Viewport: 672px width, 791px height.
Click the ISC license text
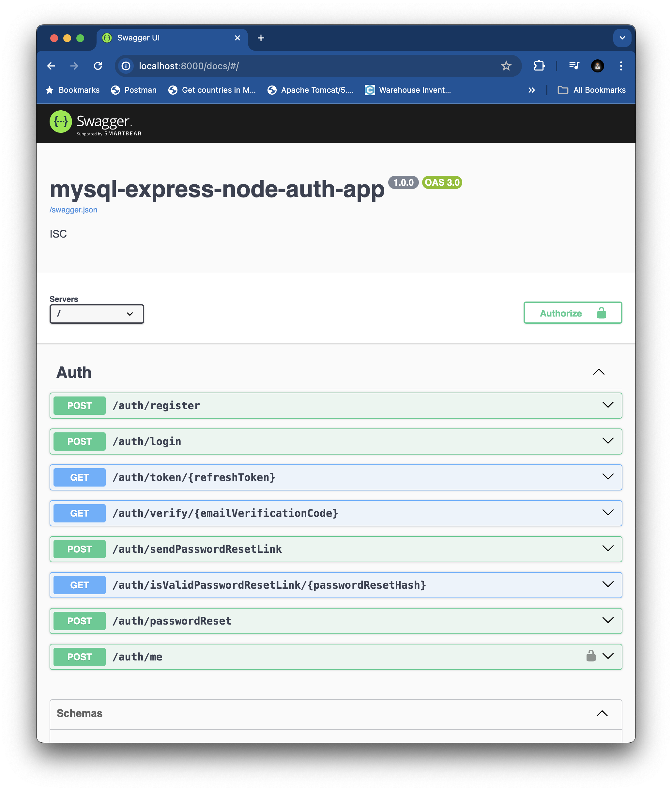click(58, 234)
